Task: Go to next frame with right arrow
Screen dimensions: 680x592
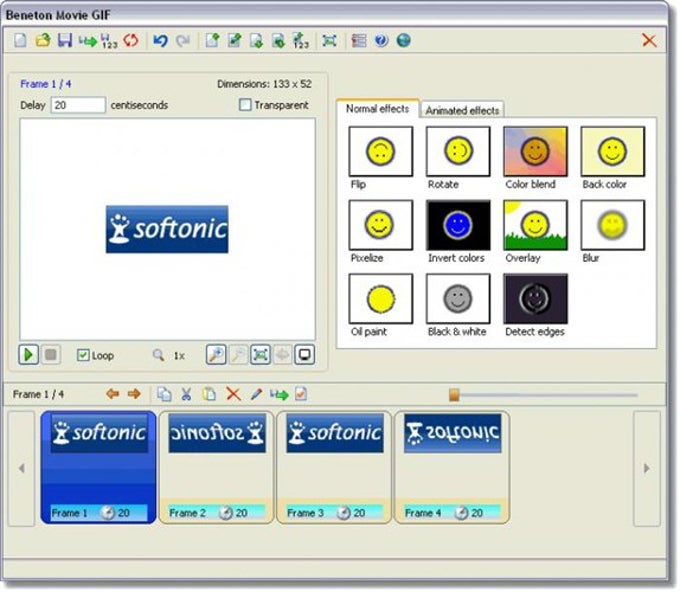Action: (x=134, y=394)
